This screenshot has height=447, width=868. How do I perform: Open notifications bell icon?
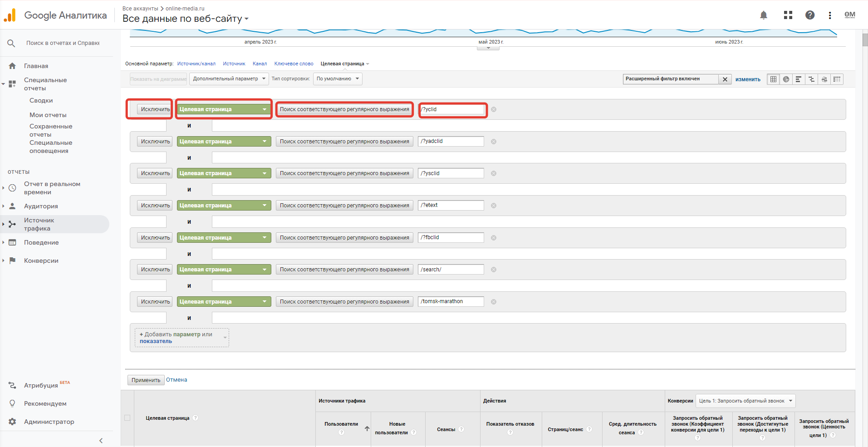[x=764, y=15]
